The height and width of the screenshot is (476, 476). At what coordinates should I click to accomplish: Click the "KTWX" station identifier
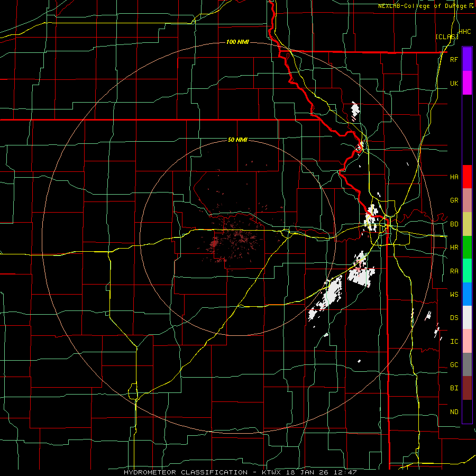coord(271,472)
